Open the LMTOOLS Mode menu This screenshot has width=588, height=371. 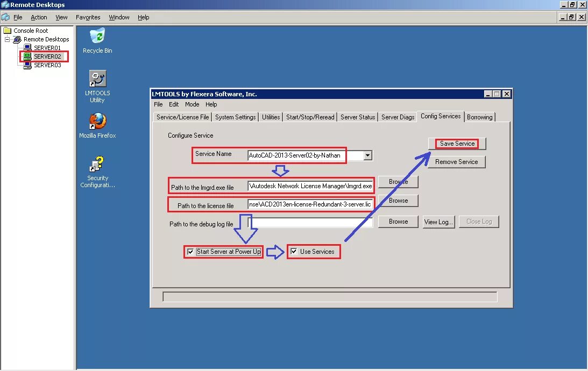192,104
